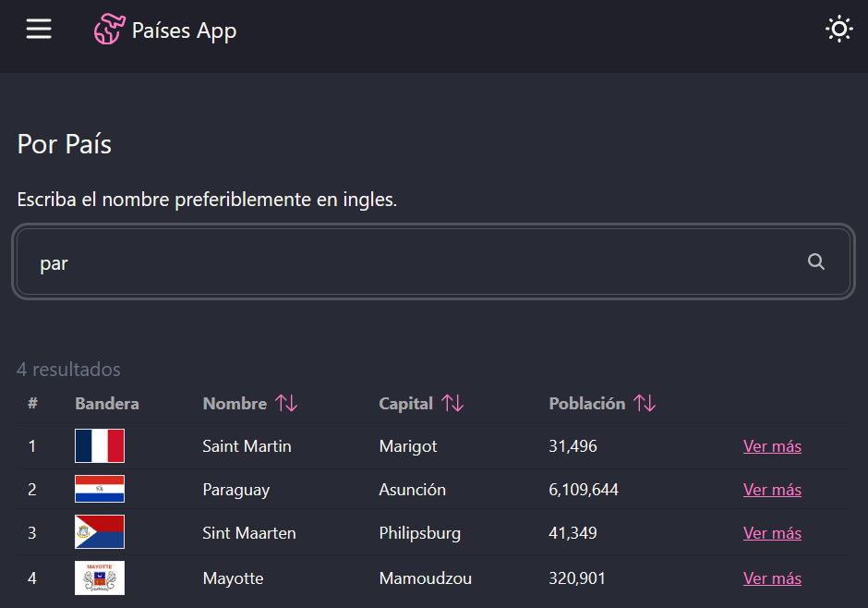Click the Paraguay flag image
The width and height of the screenshot is (868, 608).
click(99, 489)
